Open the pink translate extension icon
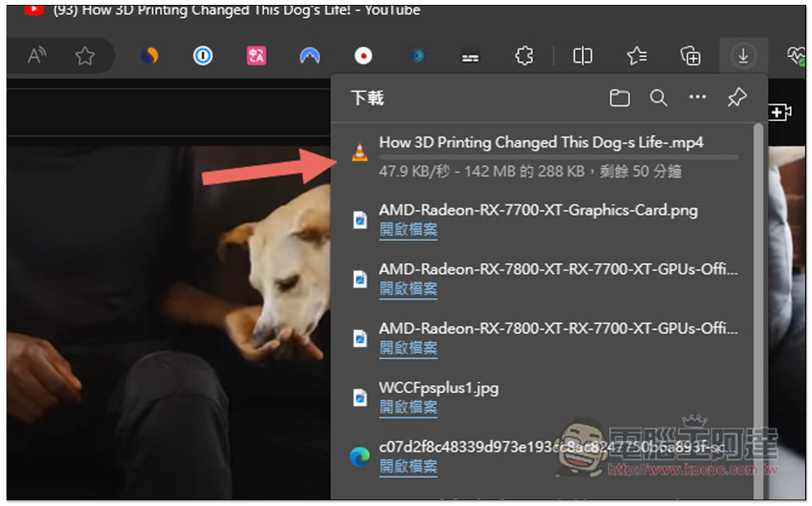The image size is (812, 506). coord(257,55)
